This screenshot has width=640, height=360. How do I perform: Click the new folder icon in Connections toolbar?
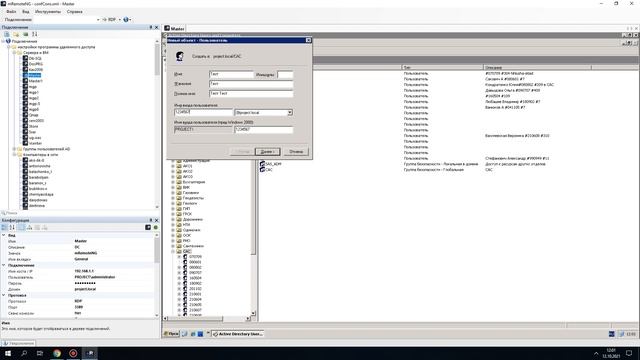tap(16, 34)
